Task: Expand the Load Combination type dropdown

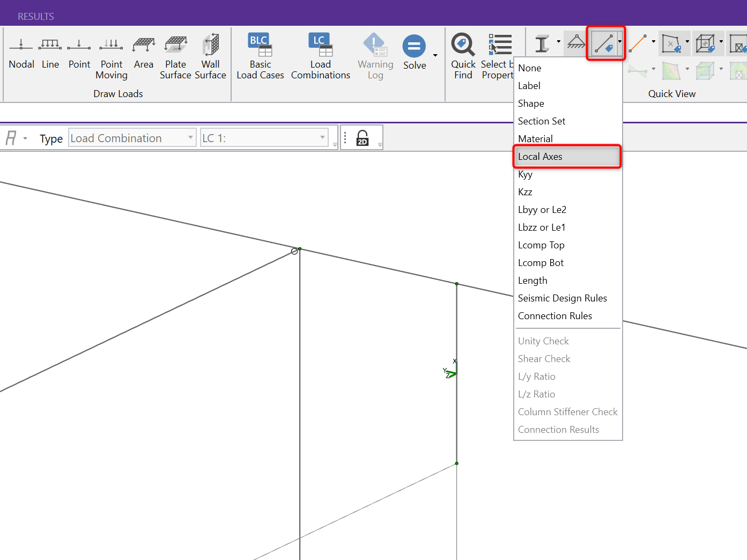Action: coord(190,138)
